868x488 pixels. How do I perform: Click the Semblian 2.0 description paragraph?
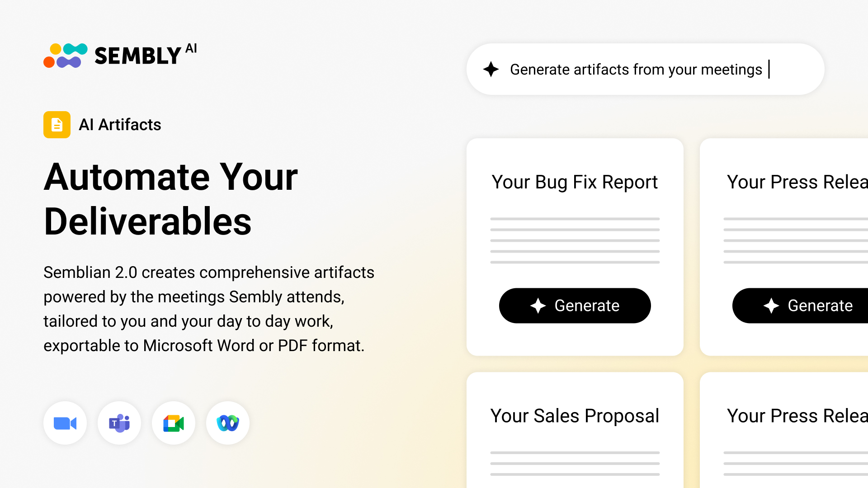(209, 309)
